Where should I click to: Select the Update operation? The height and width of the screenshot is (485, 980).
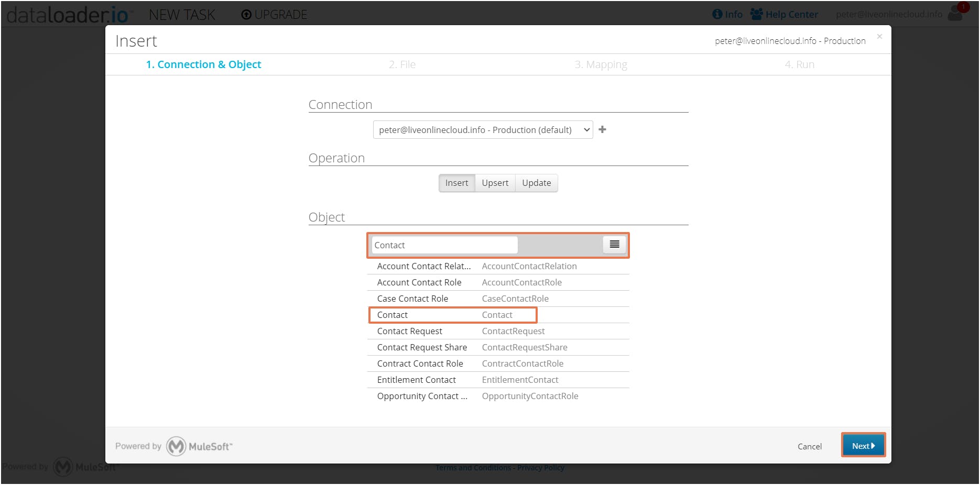537,183
